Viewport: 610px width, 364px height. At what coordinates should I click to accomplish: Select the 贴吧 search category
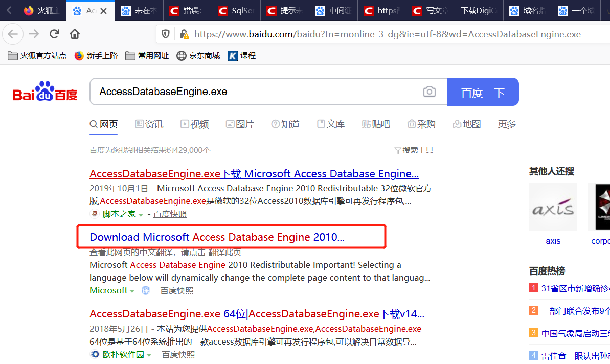(376, 124)
